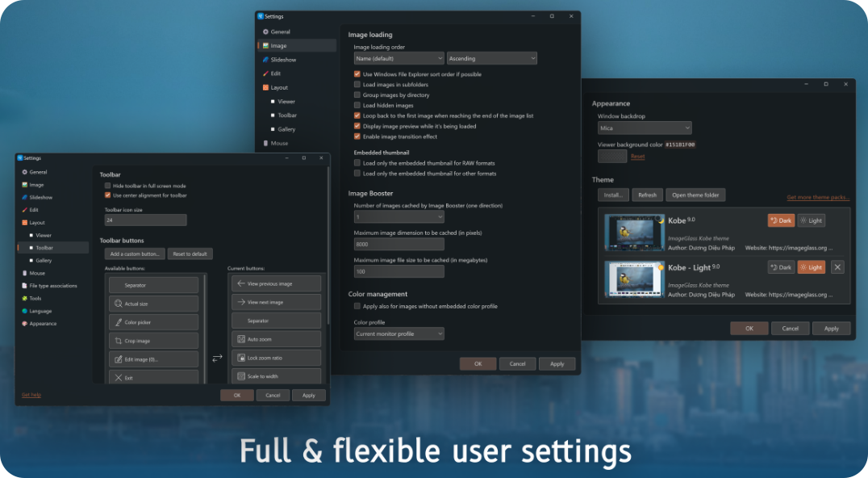Click Add a custom button
The height and width of the screenshot is (478, 868).
coord(135,254)
